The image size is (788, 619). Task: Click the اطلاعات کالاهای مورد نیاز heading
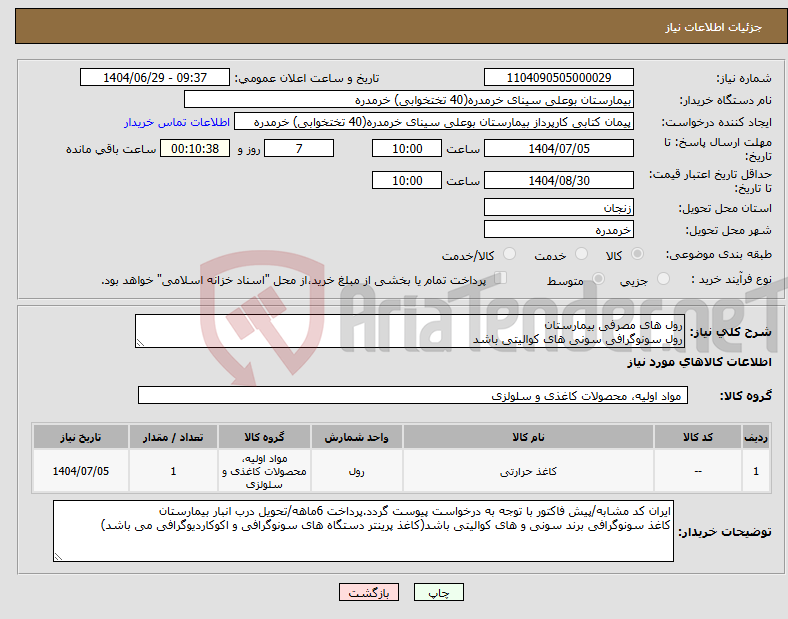click(x=699, y=362)
